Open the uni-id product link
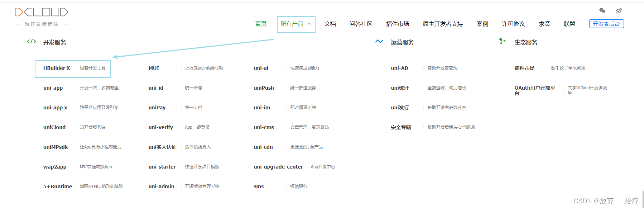 pyautogui.click(x=156, y=88)
